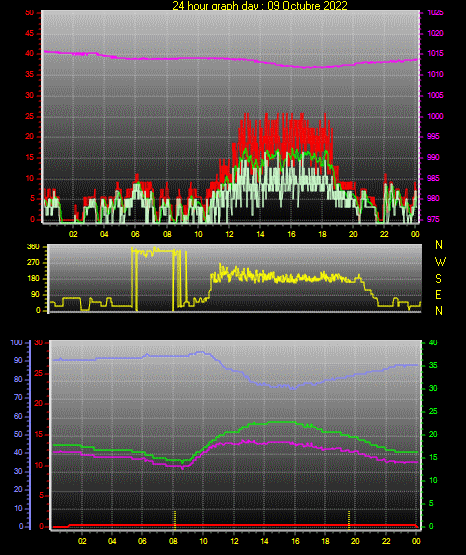Click the E compass direction label
466x555 pixels.
coord(438,294)
